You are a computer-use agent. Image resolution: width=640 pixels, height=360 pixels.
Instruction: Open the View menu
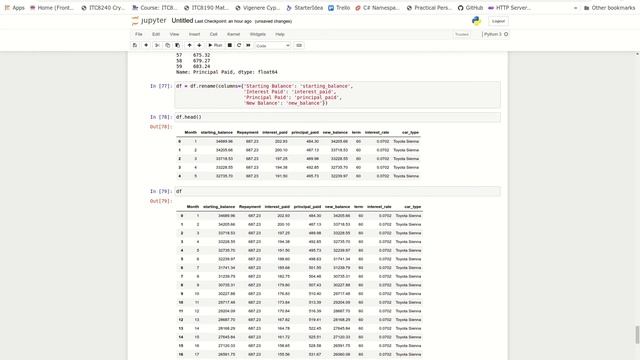(x=174, y=34)
